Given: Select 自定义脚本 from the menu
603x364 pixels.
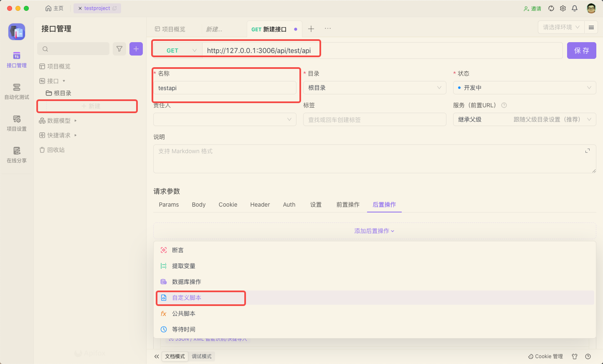Looking at the screenshot, I should point(187,298).
